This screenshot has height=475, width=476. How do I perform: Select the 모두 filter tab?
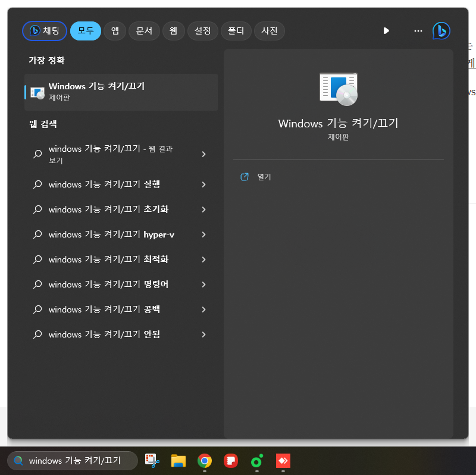point(86,31)
